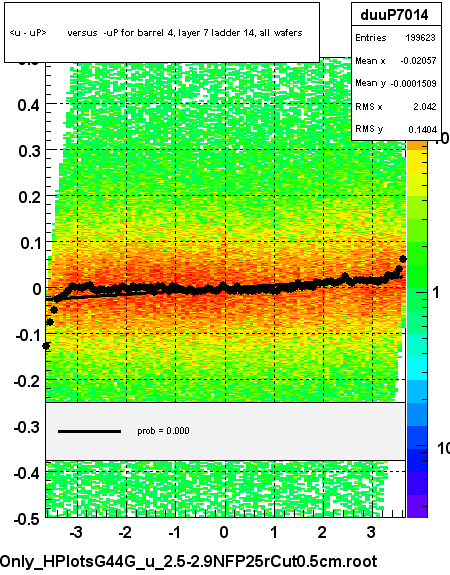
Task: Click the y-axis label -0.2
Action: coord(26,381)
